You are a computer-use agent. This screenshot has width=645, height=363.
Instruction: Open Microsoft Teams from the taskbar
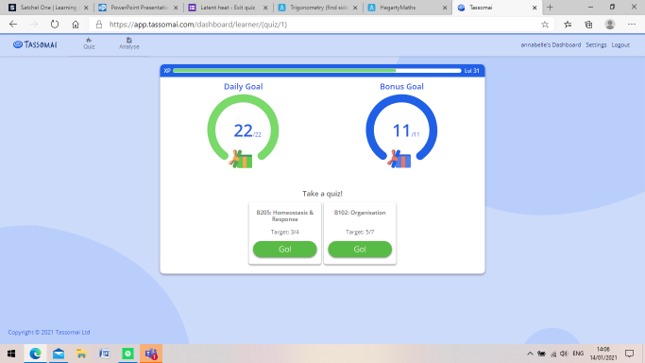tap(151, 353)
